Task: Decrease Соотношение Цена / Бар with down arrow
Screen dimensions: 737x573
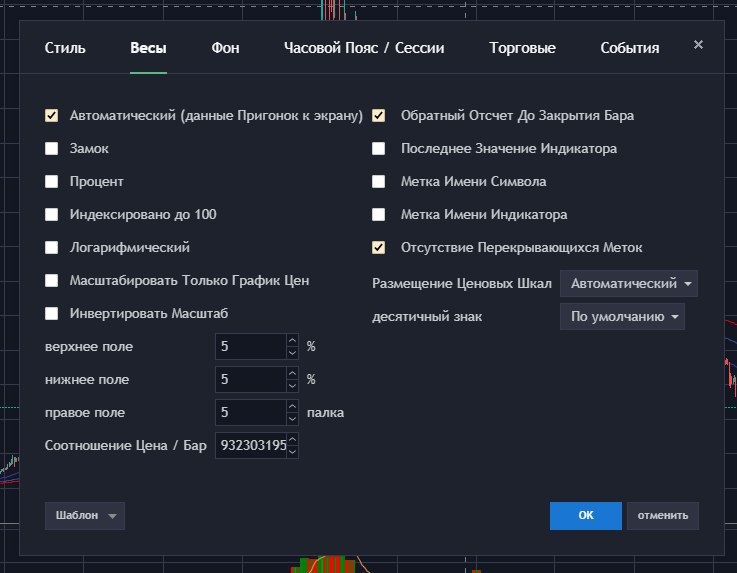Action: pyautogui.click(x=292, y=452)
